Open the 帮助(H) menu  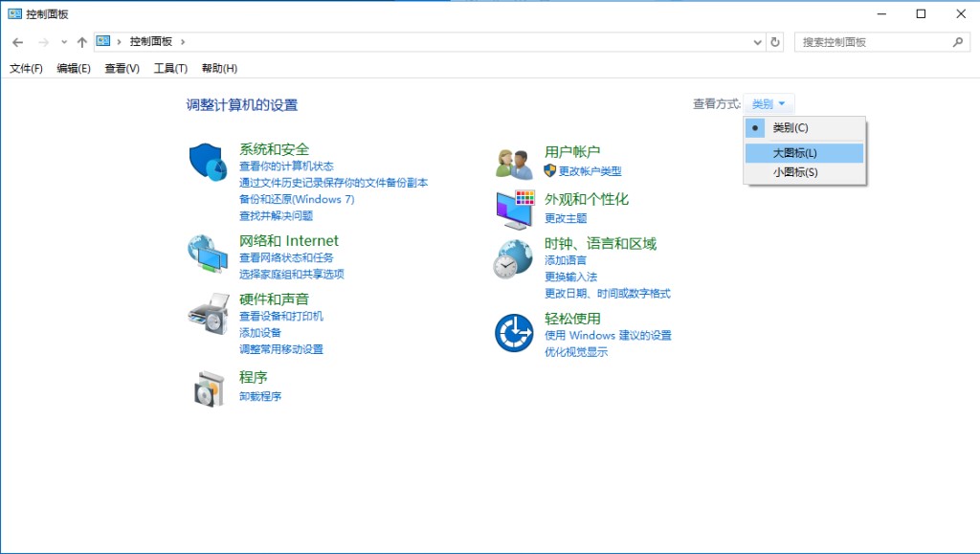coord(219,68)
